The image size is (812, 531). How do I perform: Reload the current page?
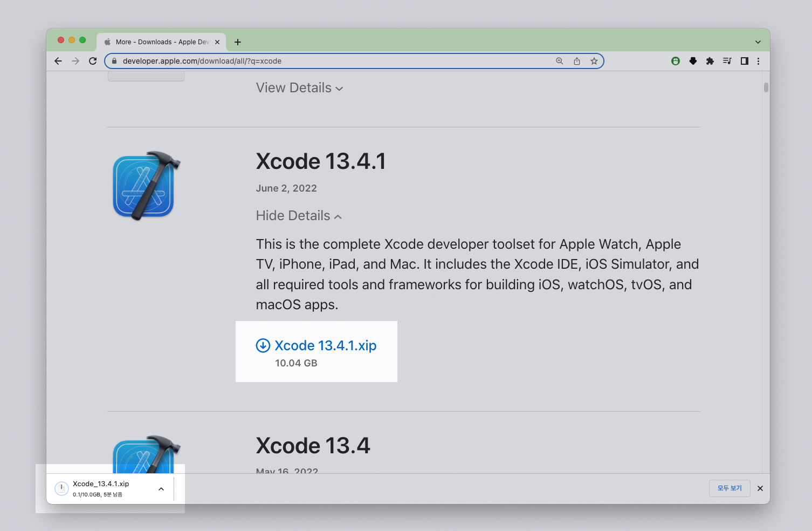[93, 61]
